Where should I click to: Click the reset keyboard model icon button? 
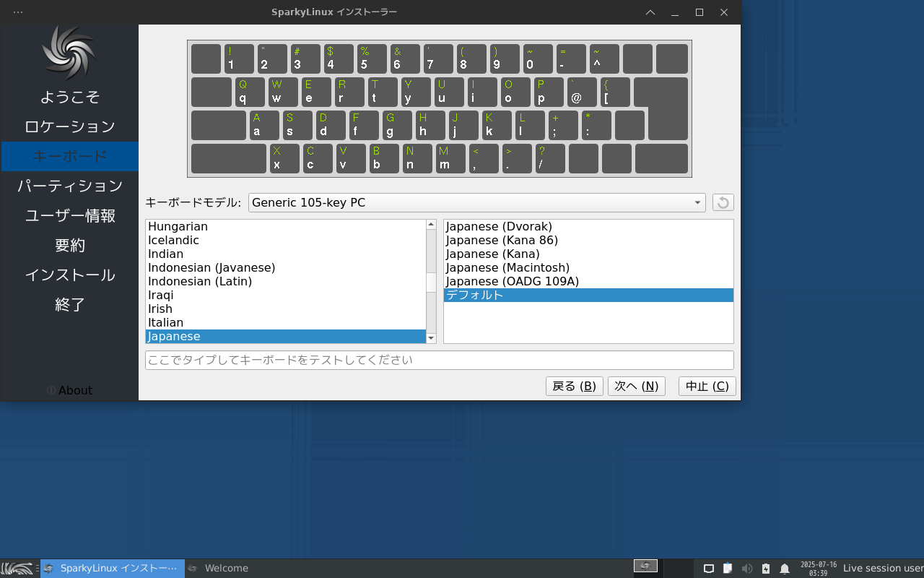[x=723, y=202]
